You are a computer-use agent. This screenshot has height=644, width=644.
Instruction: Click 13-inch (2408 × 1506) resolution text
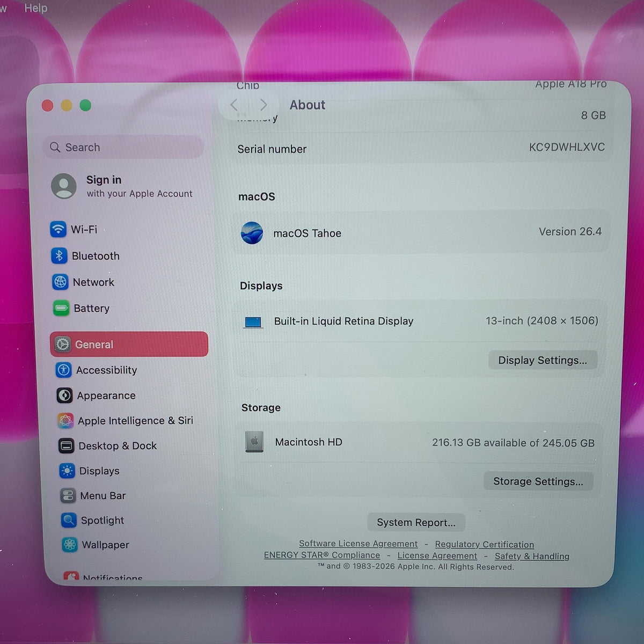click(x=541, y=320)
